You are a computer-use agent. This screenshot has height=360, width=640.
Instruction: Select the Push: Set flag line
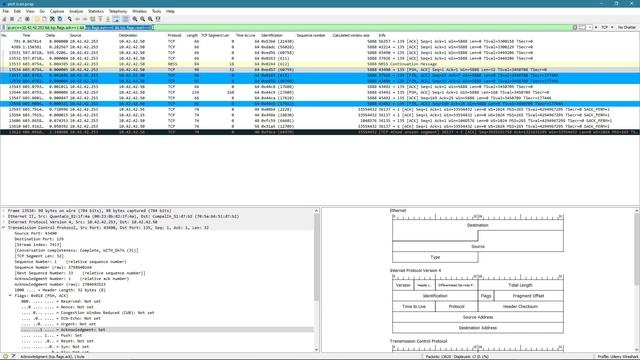pos(51,335)
